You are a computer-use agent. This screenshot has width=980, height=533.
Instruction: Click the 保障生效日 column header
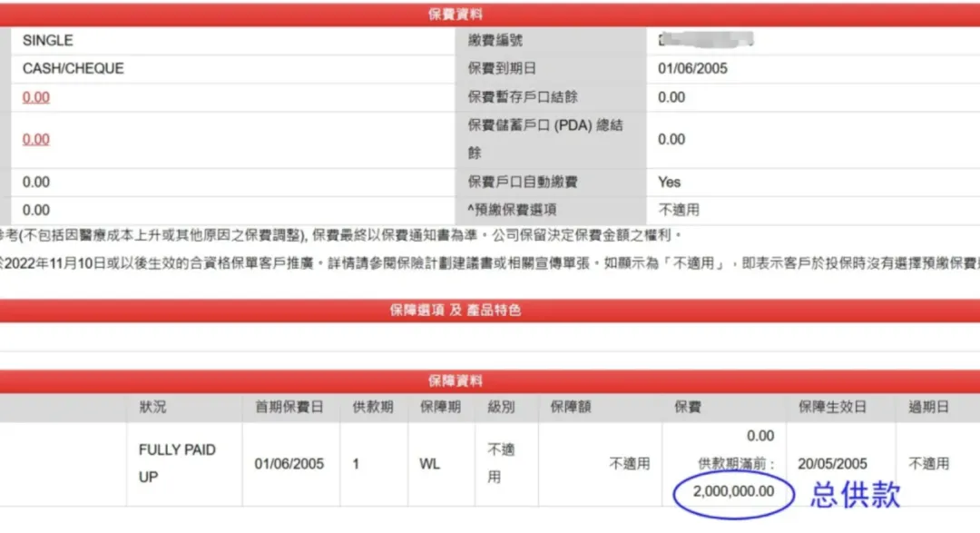point(832,408)
